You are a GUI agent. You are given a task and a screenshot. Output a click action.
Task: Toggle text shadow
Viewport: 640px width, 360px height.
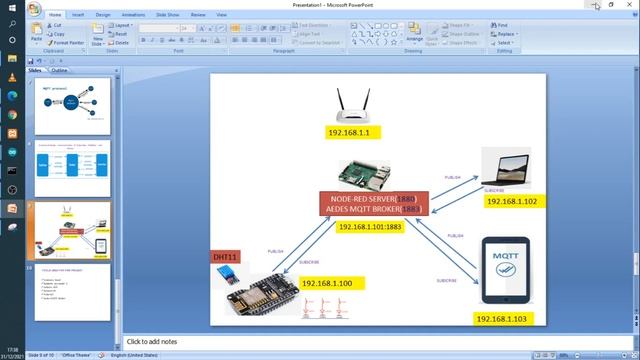click(x=182, y=40)
